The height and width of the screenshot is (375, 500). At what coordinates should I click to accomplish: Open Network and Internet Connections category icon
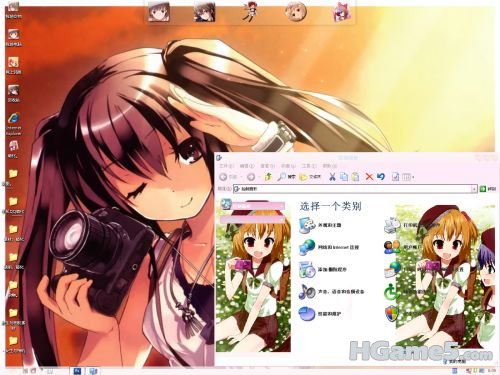coord(307,247)
